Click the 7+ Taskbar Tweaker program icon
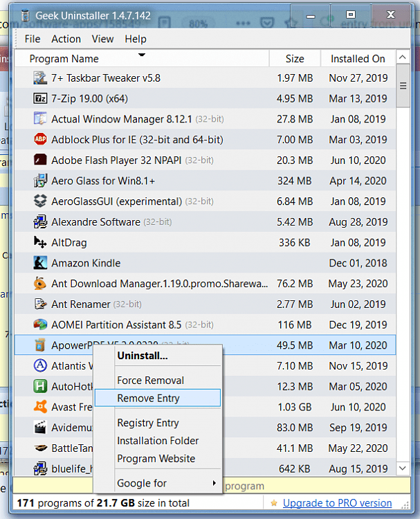 click(40, 78)
